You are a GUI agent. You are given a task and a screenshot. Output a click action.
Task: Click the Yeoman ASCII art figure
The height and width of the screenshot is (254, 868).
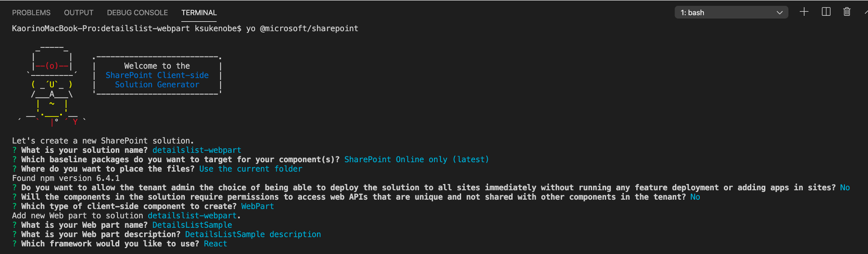click(x=52, y=85)
